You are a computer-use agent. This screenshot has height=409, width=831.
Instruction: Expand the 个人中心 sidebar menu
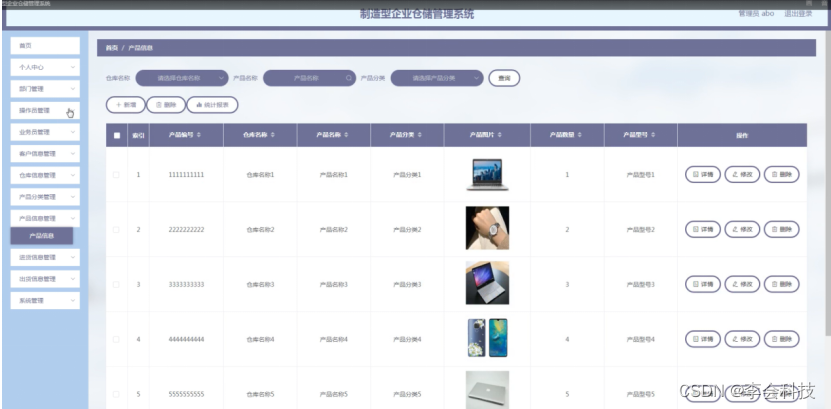coord(45,67)
